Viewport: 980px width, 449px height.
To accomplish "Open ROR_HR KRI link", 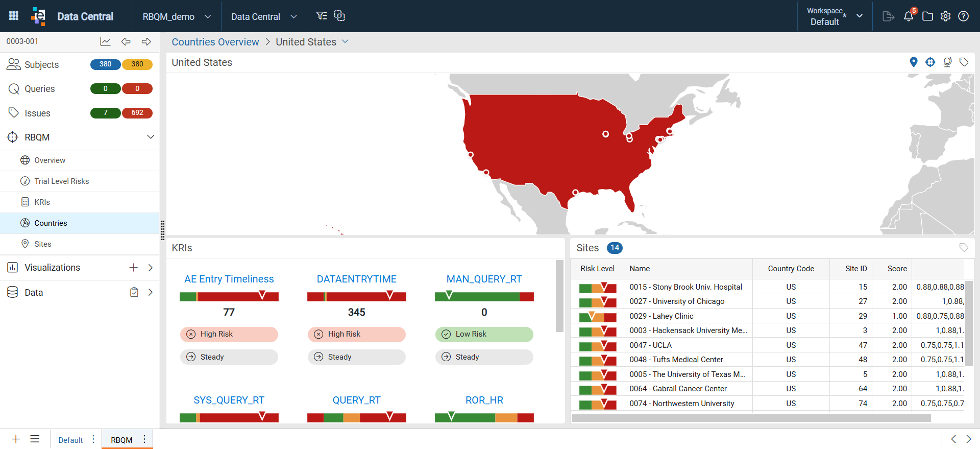I will (x=484, y=400).
